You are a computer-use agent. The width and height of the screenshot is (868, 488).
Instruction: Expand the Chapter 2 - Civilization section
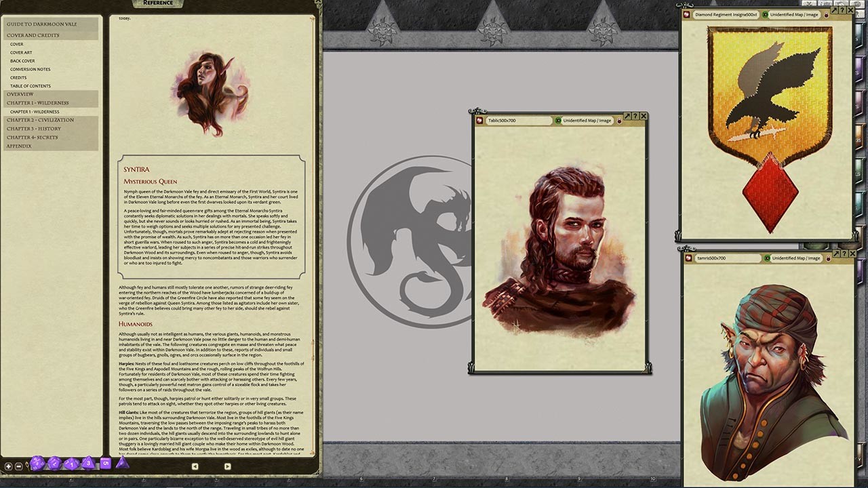pyautogui.click(x=40, y=120)
